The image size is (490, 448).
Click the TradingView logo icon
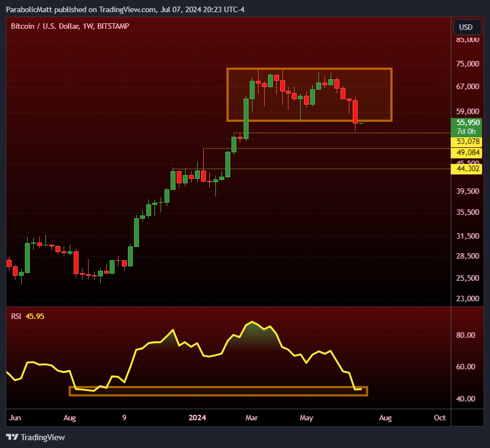[12, 437]
